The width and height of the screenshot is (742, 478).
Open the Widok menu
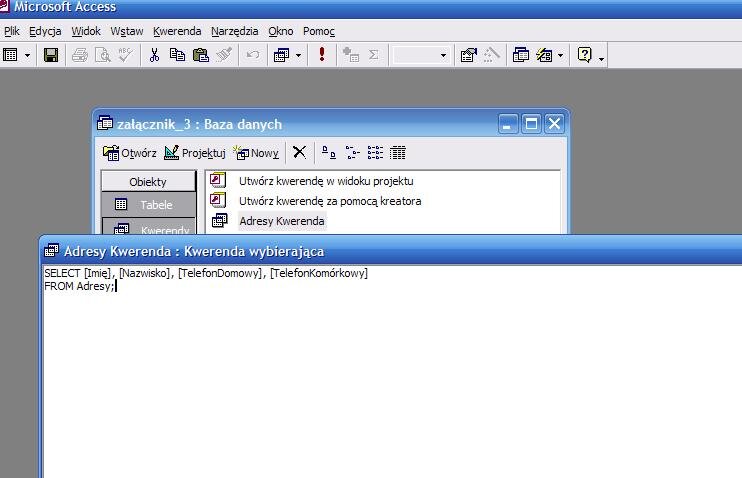(x=86, y=31)
